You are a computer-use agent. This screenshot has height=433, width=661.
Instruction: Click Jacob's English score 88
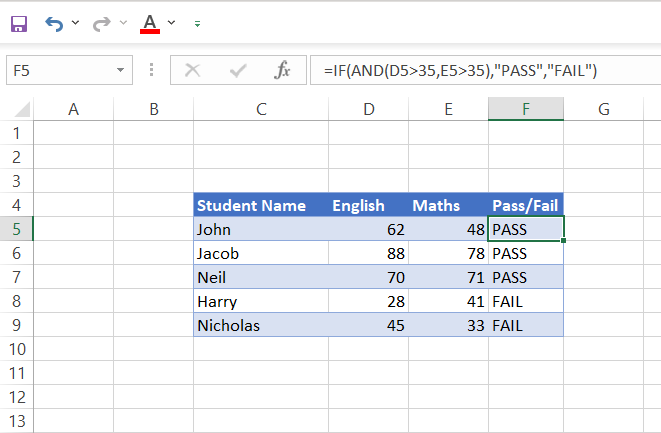click(x=369, y=253)
